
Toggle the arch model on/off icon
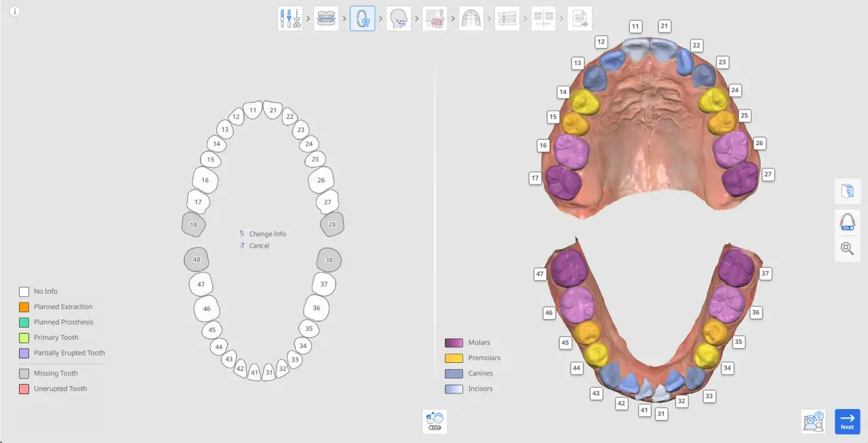point(847,222)
